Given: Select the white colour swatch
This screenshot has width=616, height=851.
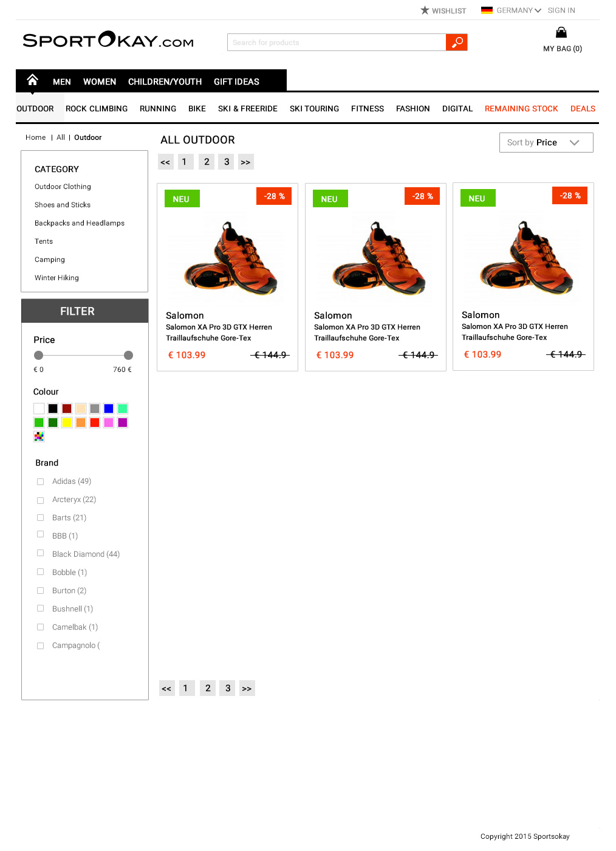Looking at the screenshot, I should (x=39, y=408).
